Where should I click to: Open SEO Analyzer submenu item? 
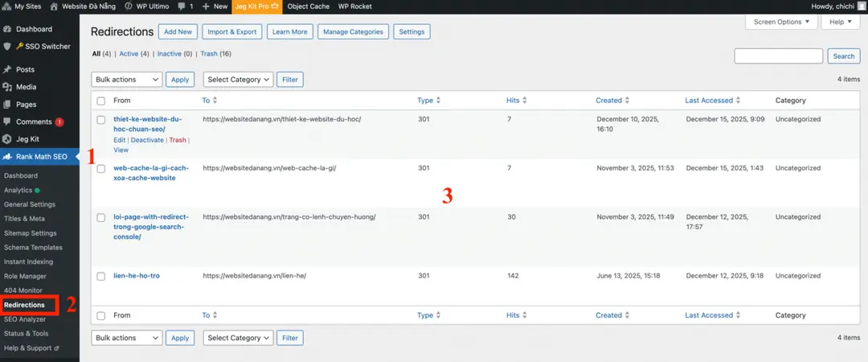25,319
